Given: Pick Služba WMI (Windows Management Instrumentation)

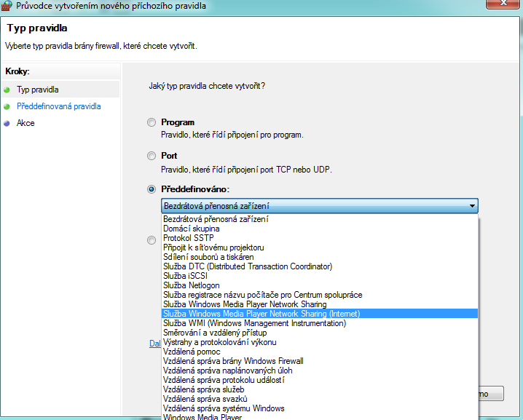Looking at the screenshot, I should (x=320, y=323).
